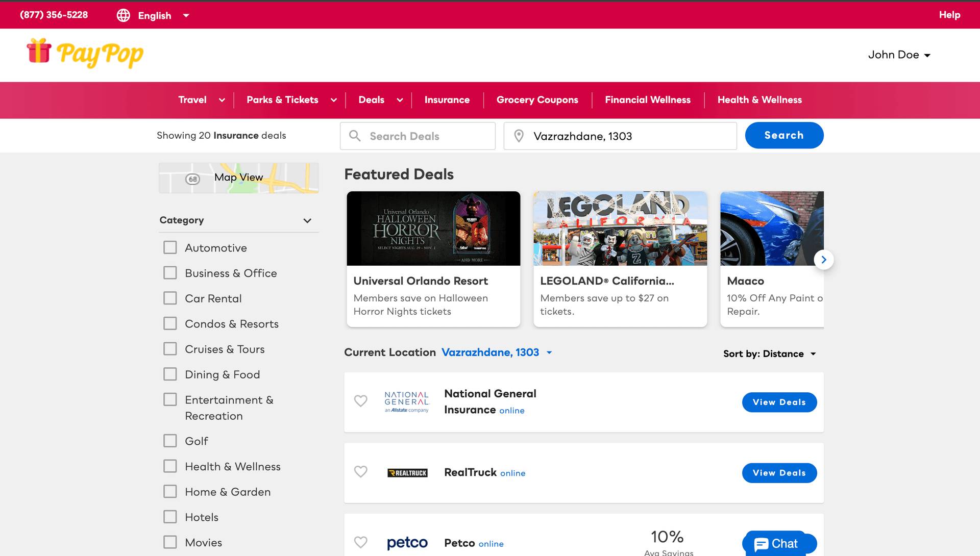Advance featured deals carousel with arrow
The image size is (980, 556).
pyautogui.click(x=823, y=260)
